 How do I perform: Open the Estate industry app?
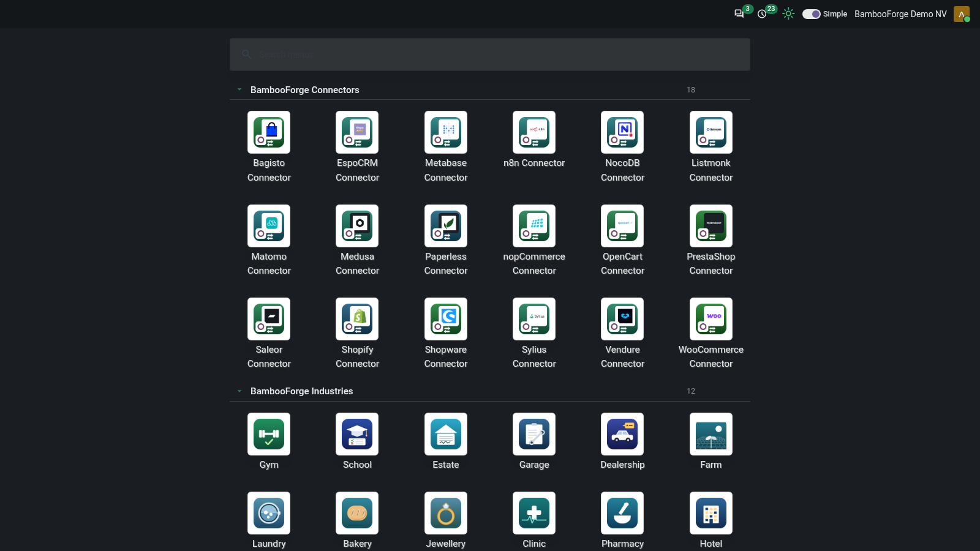[446, 434]
